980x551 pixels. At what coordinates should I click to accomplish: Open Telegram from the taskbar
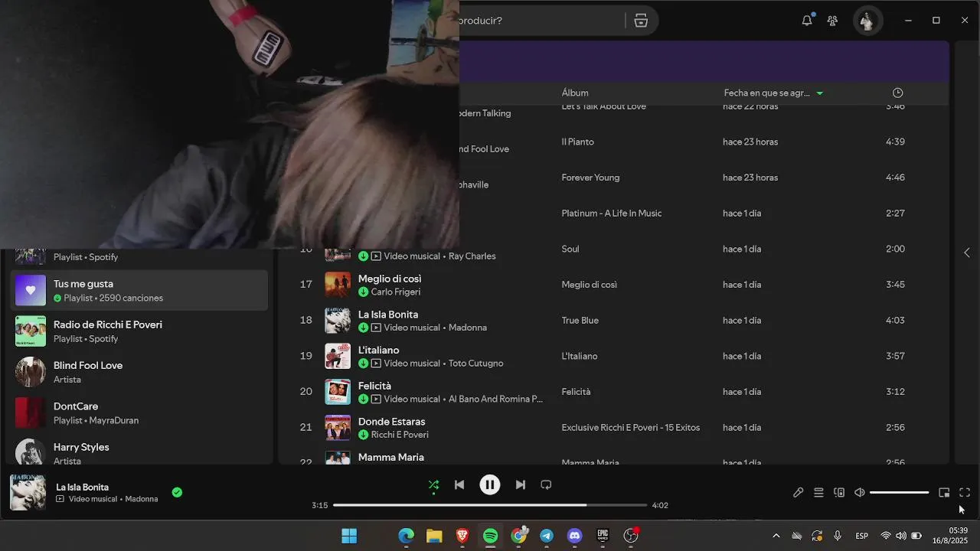(x=547, y=536)
